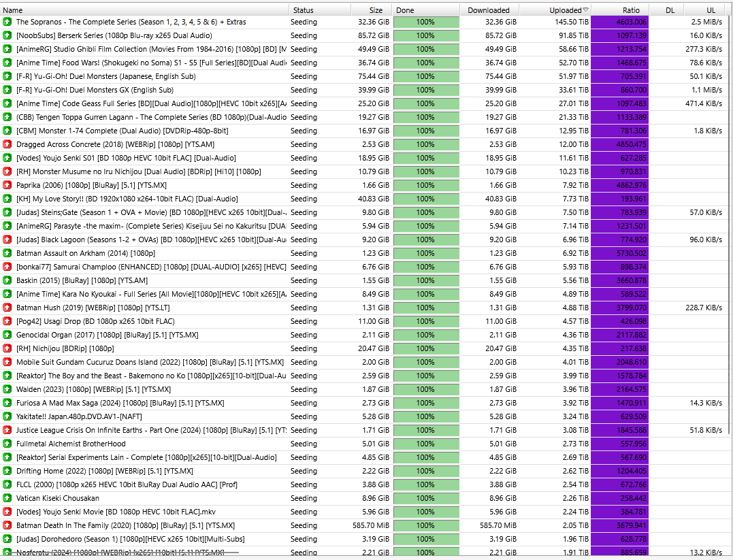Viewport: 733px width, 560px height.
Task: Click the 100% progress bar for The Sopranos
Action: (426, 22)
